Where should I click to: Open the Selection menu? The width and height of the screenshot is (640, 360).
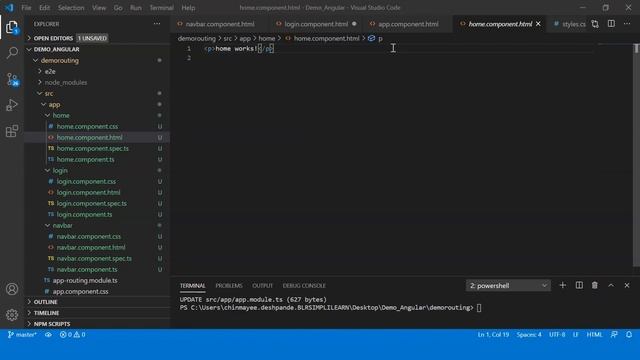click(71, 8)
